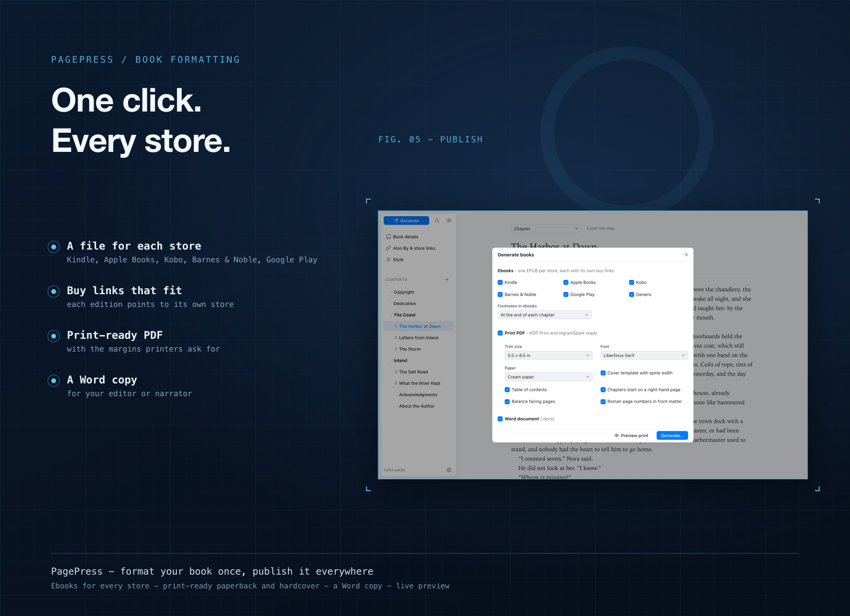Select The Storm chapter
Image resolution: width=850 pixels, height=616 pixels.
click(418, 349)
